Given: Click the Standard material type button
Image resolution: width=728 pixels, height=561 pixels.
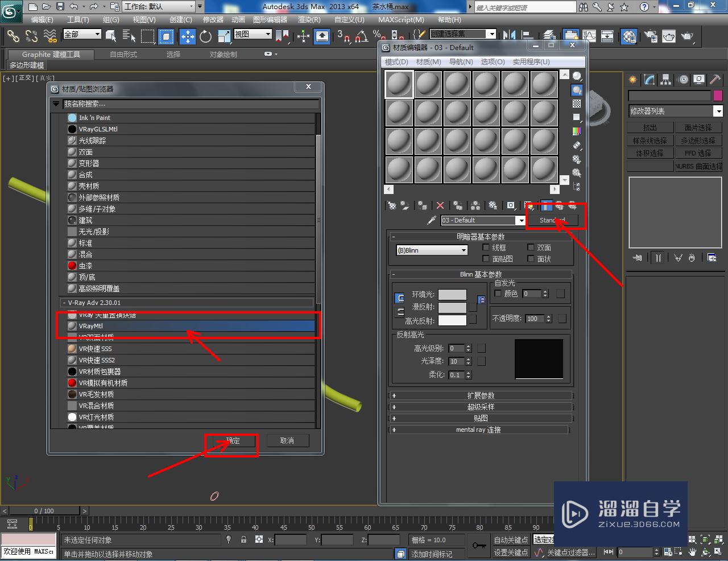Looking at the screenshot, I should (552, 220).
